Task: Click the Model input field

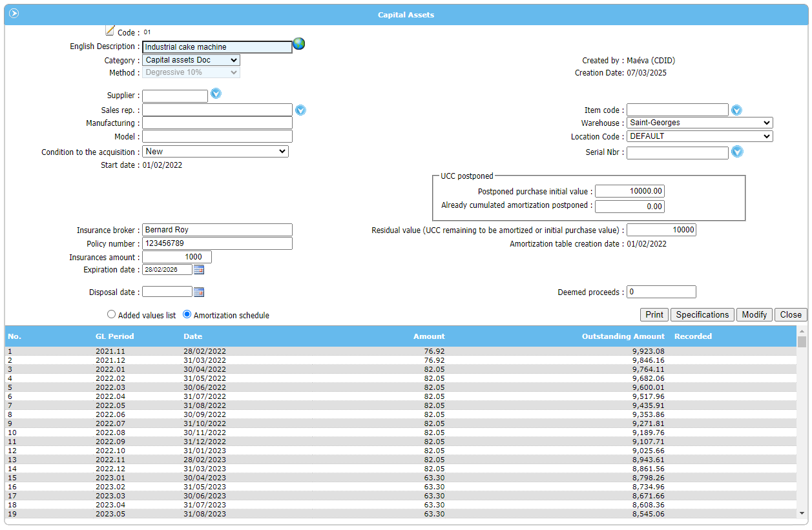Action: coord(217,136)
